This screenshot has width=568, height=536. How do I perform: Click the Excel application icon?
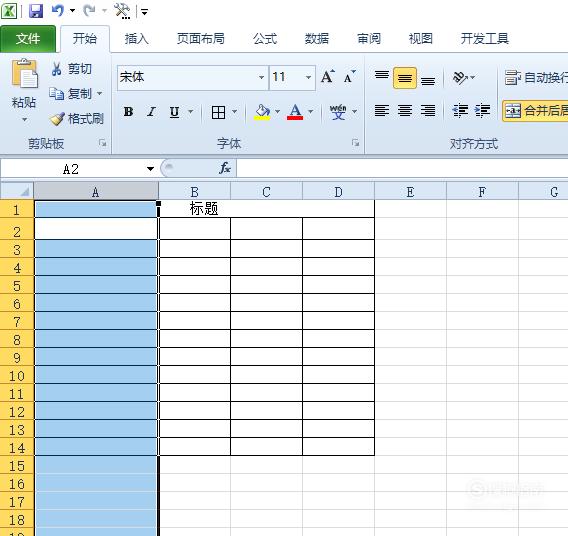pos(9,11)
